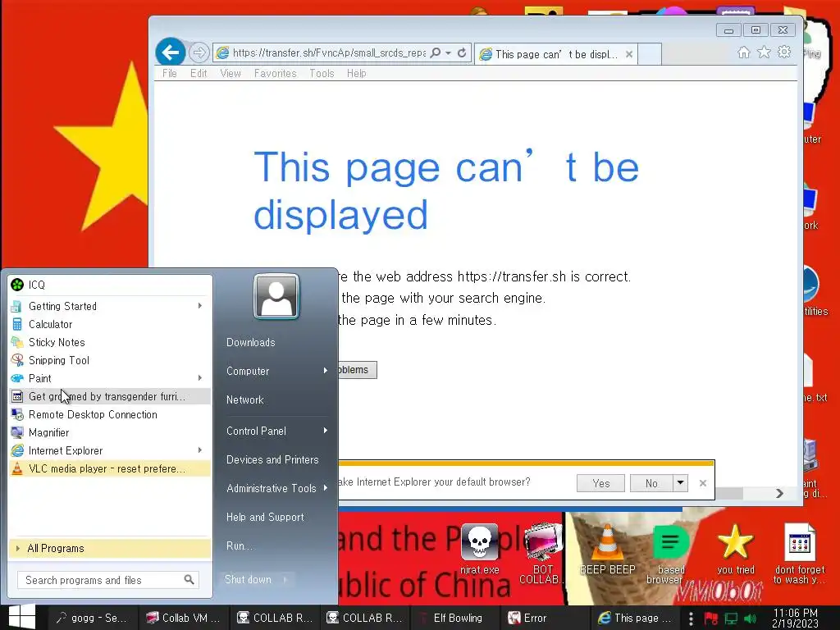Click the Internet Explorer forward arrow button
Image resolution: width=840 pixels, height=630 pixels.
[x=199, y=52]
